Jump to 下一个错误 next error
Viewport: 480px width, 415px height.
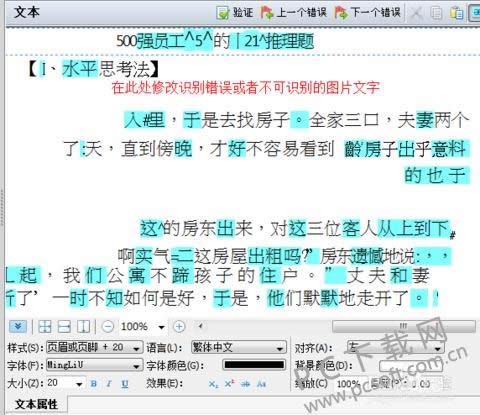[368, 13]
